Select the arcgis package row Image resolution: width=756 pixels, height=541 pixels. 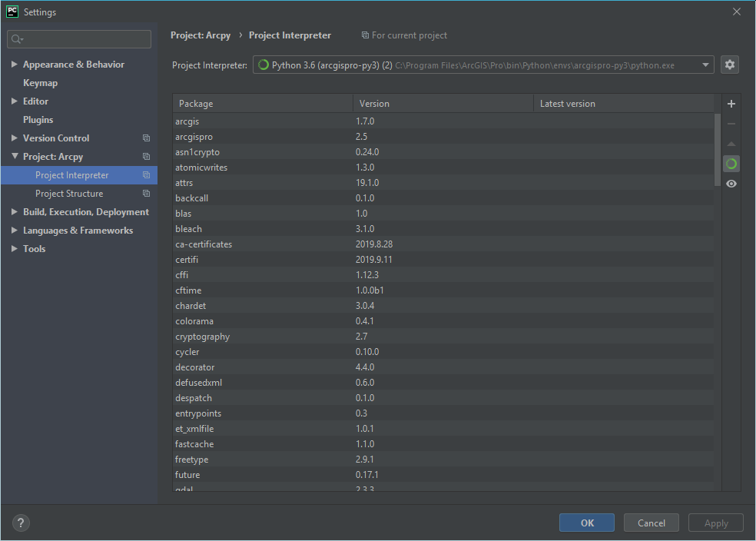click(x=443, y=121)
